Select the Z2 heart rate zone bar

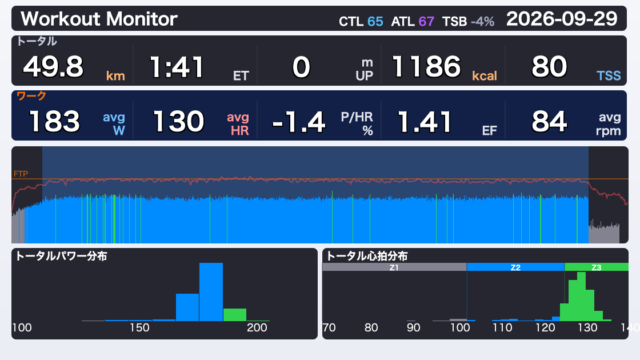516,267
